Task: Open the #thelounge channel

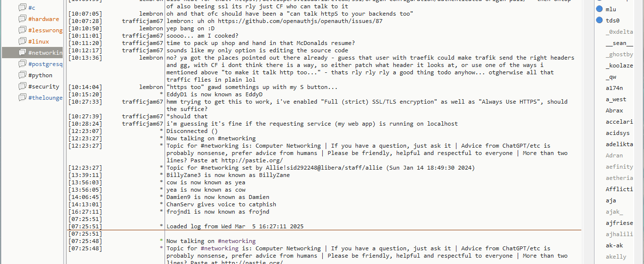Action: pyautogui.click(x=46, y=98)
